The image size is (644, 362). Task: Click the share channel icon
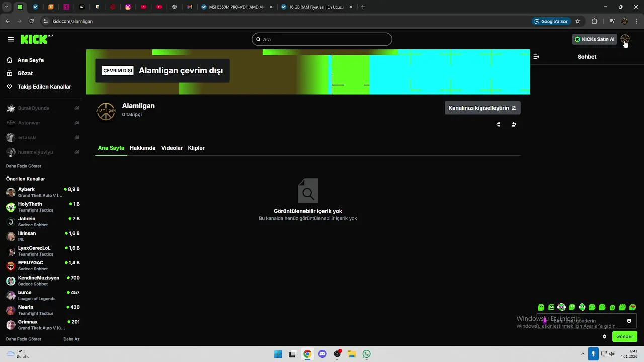tap(498, 124)
